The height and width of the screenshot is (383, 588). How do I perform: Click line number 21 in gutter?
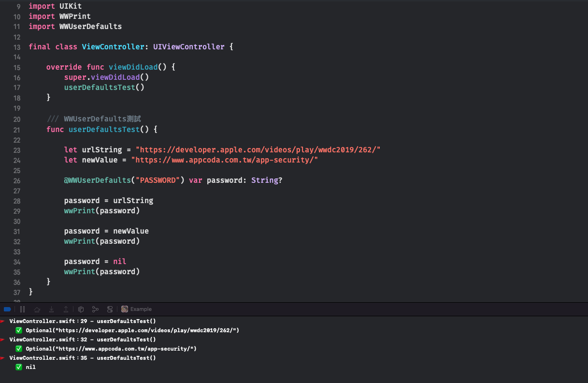click(17, 130)
